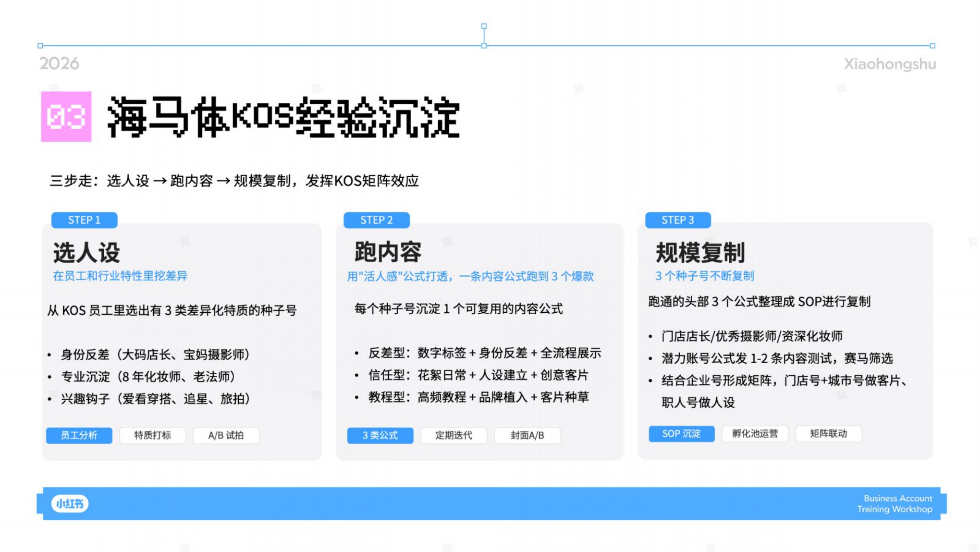Image resolution: width=980 pixels, height=552 pixels.
Task: Click the 3 类公式 blue tag
Action: (380, 435)
